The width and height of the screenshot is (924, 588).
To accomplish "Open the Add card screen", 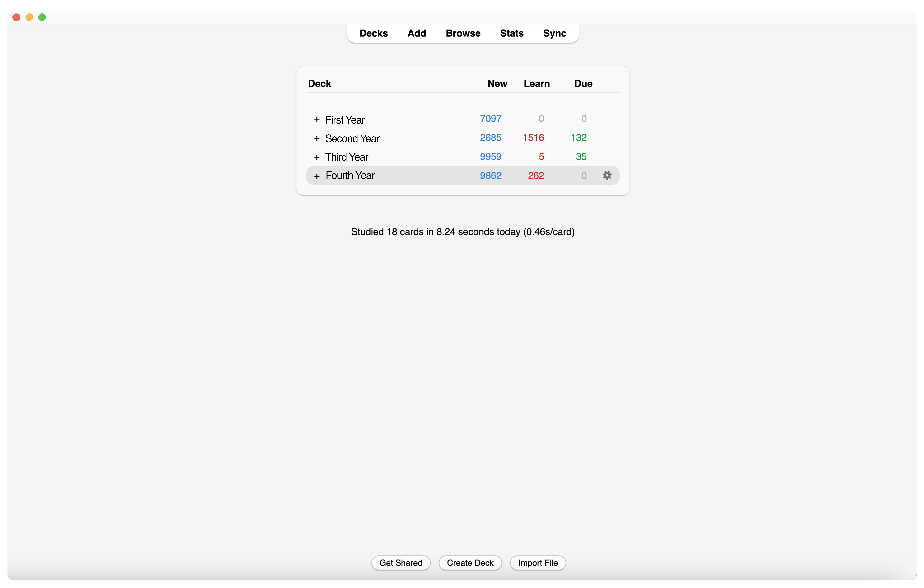I will [416, 33].
